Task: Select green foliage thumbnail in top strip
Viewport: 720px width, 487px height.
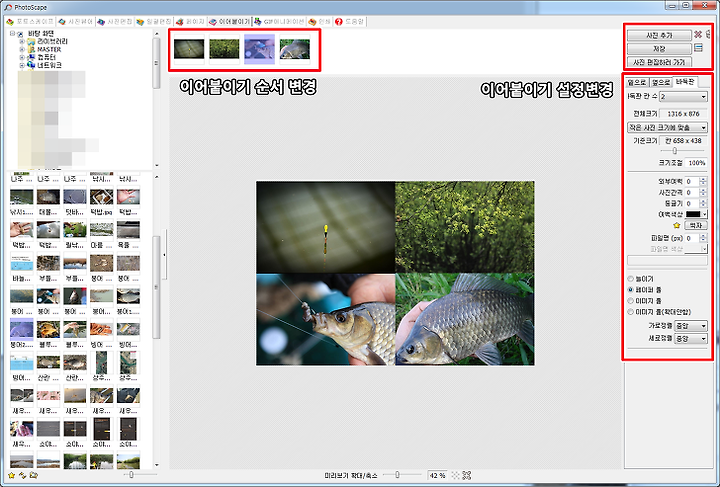Action: point(224,49)
